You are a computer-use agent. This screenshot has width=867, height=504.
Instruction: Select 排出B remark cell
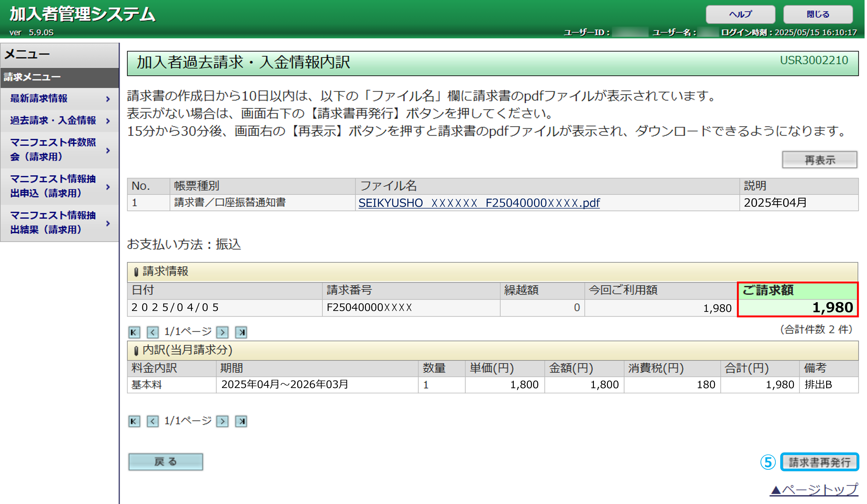click(828, 385)
